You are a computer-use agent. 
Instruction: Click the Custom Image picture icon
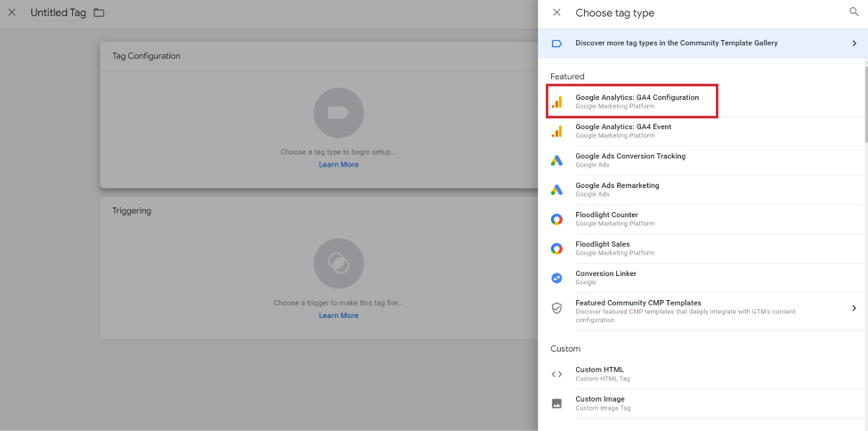click(x=557, y=403)
